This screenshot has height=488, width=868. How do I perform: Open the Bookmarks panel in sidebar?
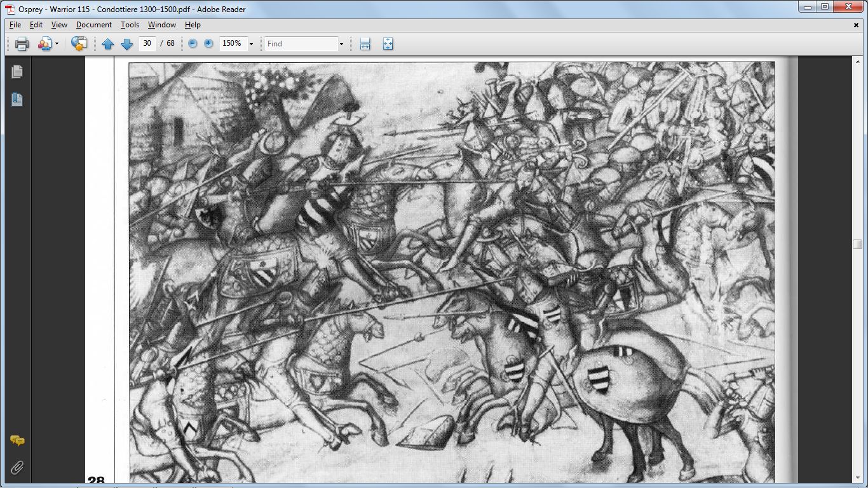(x=17, y=99)
